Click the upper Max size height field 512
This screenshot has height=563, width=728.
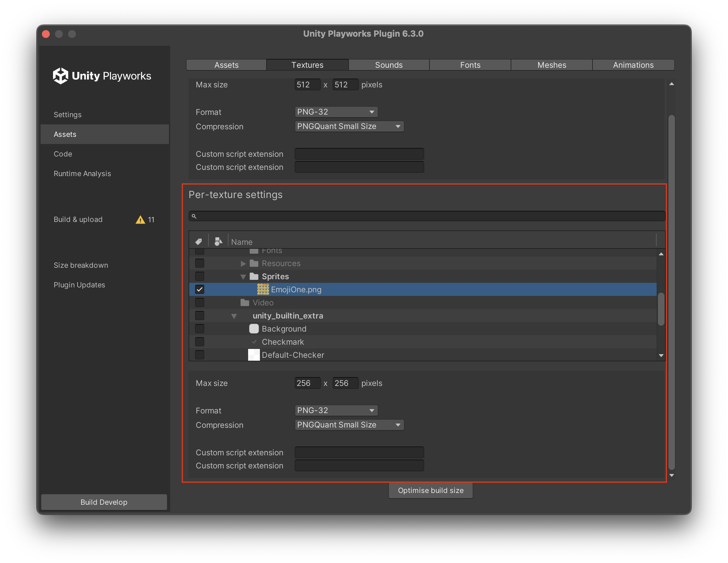pyautogui.click(x=345, y=85)
